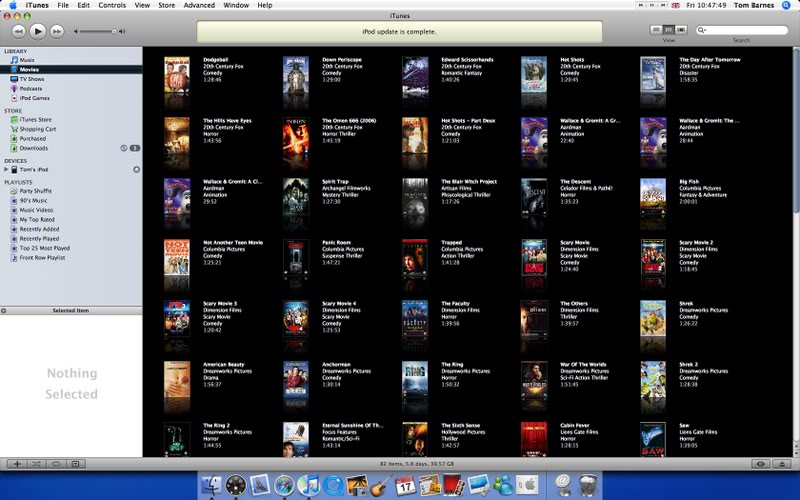Select the Anchorman movie poster
This screenshot has height=500, width=800.
[x=296, y=380]
